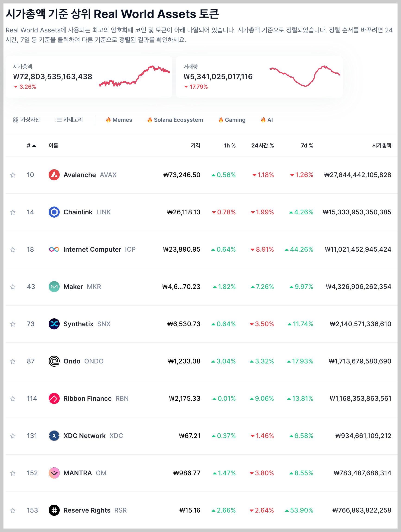
Task: Star Internet Computer for watchlist
Action: point(13,249)
